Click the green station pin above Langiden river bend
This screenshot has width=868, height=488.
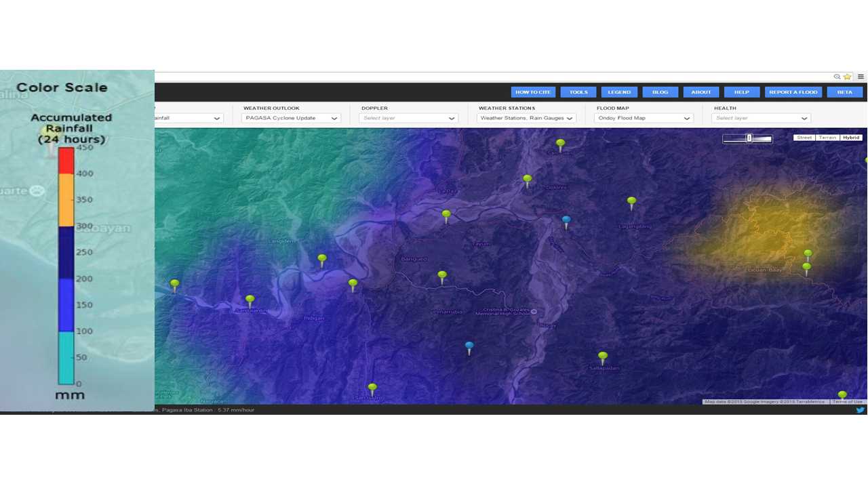click(322, 259)
